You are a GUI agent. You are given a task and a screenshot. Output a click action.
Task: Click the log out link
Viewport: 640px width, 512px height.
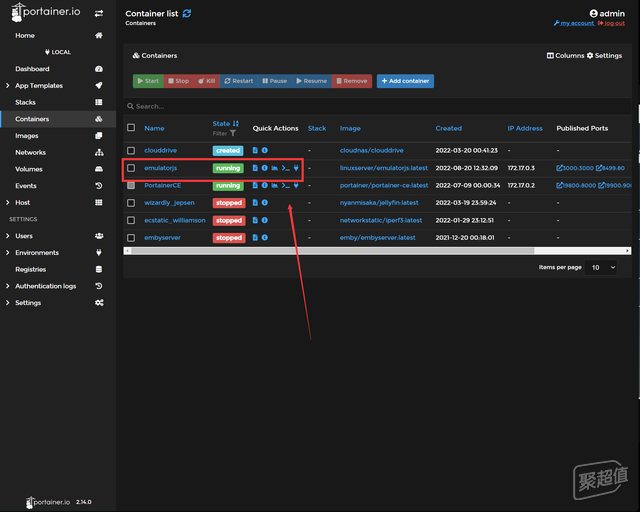pos(611,23)
